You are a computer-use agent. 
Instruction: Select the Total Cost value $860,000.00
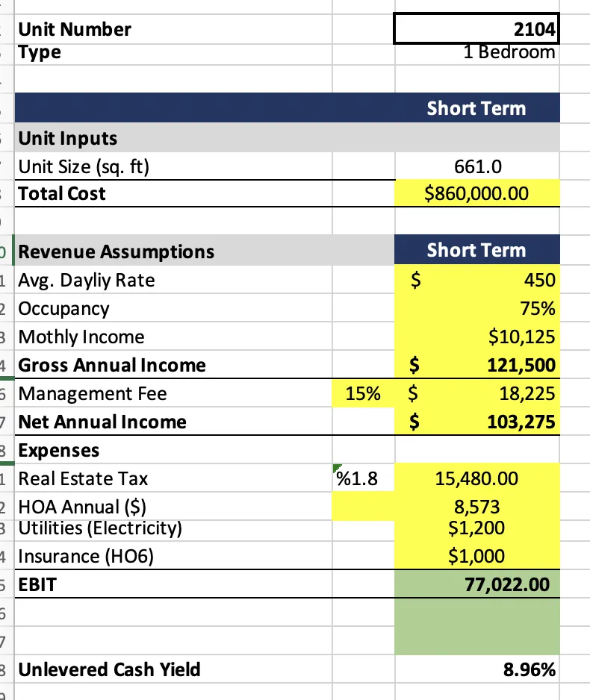[x=477, y=193]
